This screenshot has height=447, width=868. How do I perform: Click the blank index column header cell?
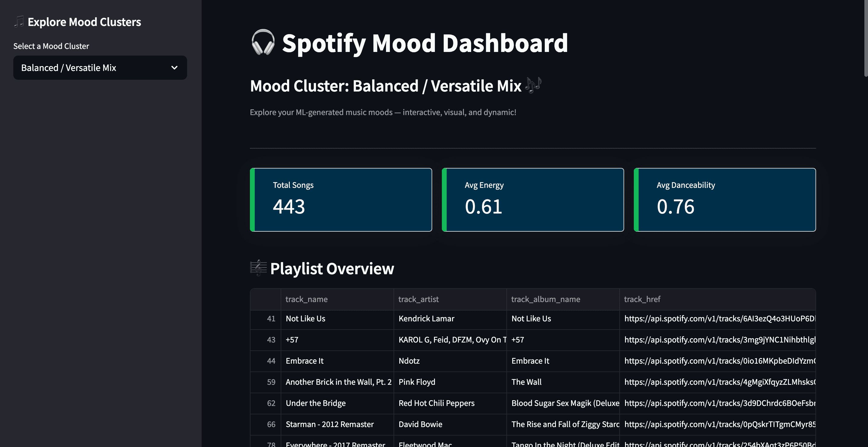tap(266, 299)
